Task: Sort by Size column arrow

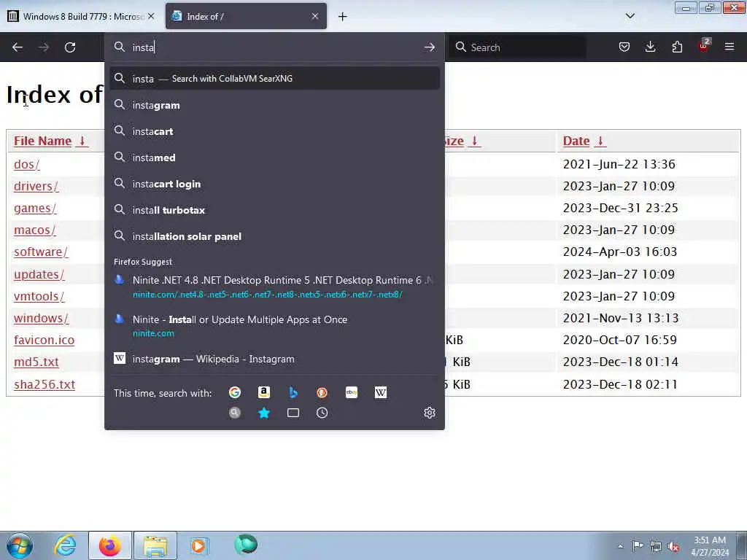Action: (x=474, y=141)
